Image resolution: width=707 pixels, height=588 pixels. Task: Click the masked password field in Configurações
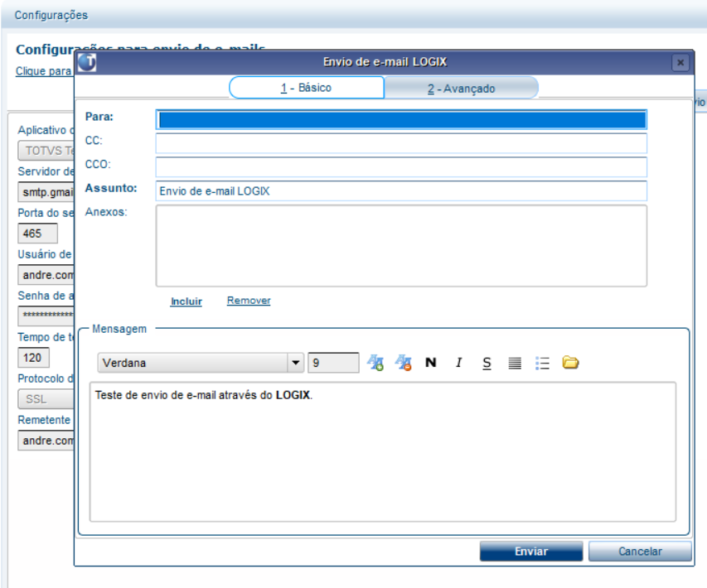[x=46, y=316]
